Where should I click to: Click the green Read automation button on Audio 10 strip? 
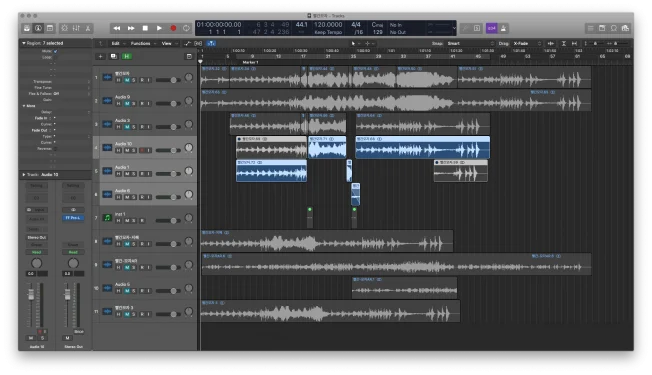click(37, 252)
